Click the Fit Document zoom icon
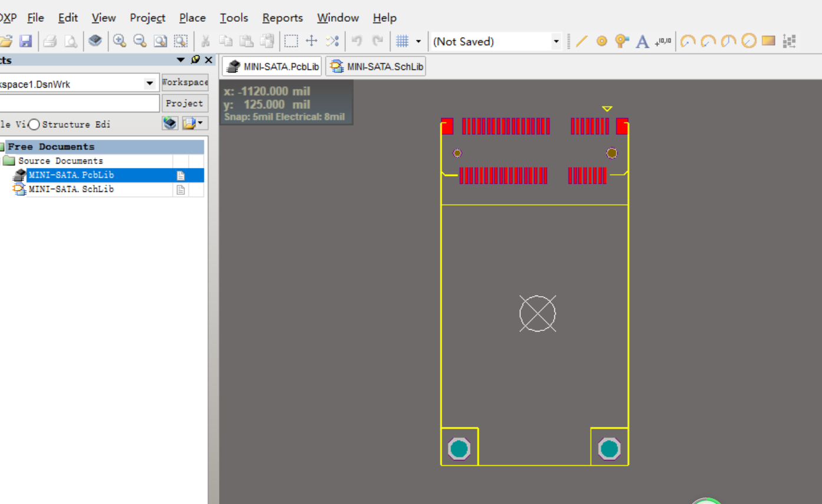Image resolution: width=822 pixels, height=504 pixels. tap(160, 41)
